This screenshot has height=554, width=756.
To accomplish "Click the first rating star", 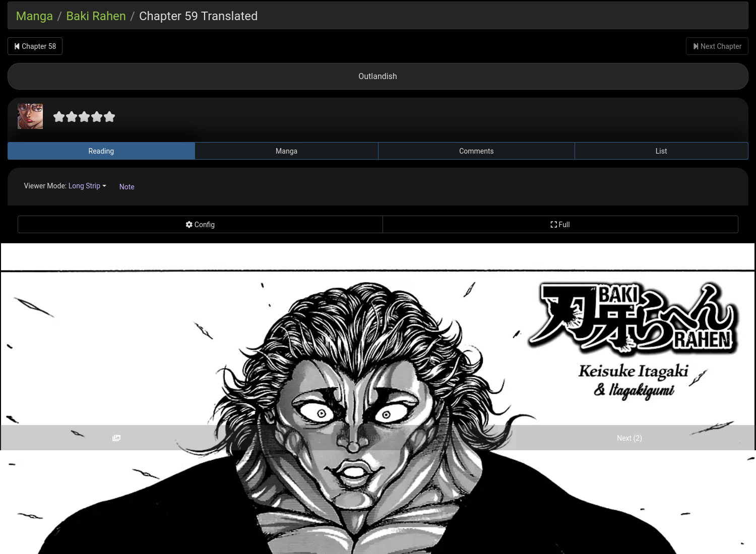I will coord(59,117).
